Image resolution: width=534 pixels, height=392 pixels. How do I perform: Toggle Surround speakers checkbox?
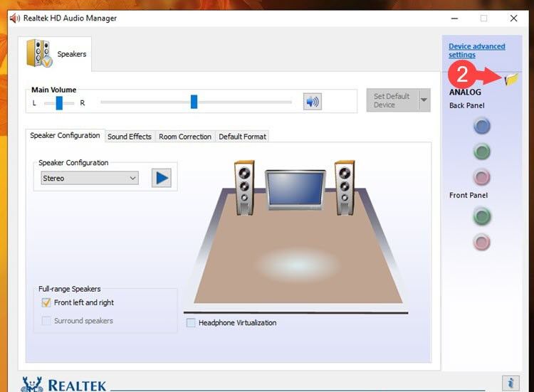[x=46, y=321]
